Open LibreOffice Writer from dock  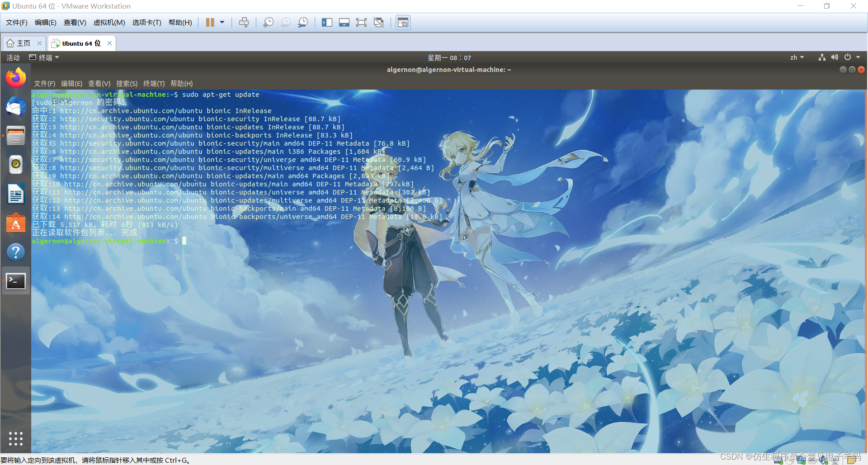tap(16, 194)
